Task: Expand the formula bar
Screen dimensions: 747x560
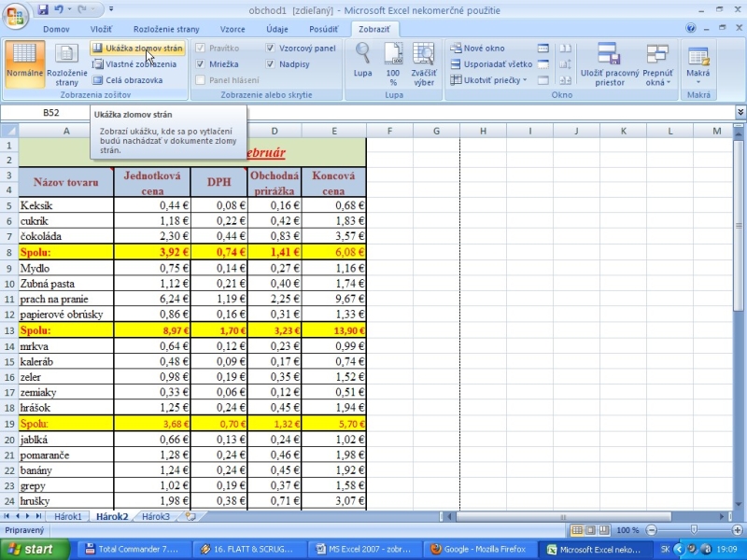Action: (740, 112)
